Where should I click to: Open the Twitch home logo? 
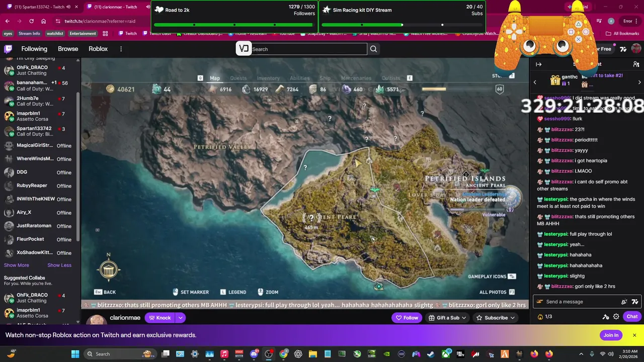[8, 49]
